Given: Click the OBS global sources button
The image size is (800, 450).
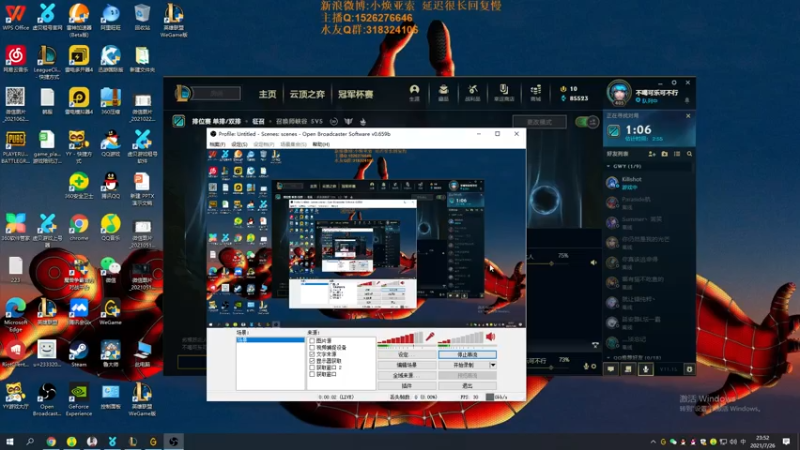Looking at the screenshot, I should pyautogui.click(x=407, y=376).
